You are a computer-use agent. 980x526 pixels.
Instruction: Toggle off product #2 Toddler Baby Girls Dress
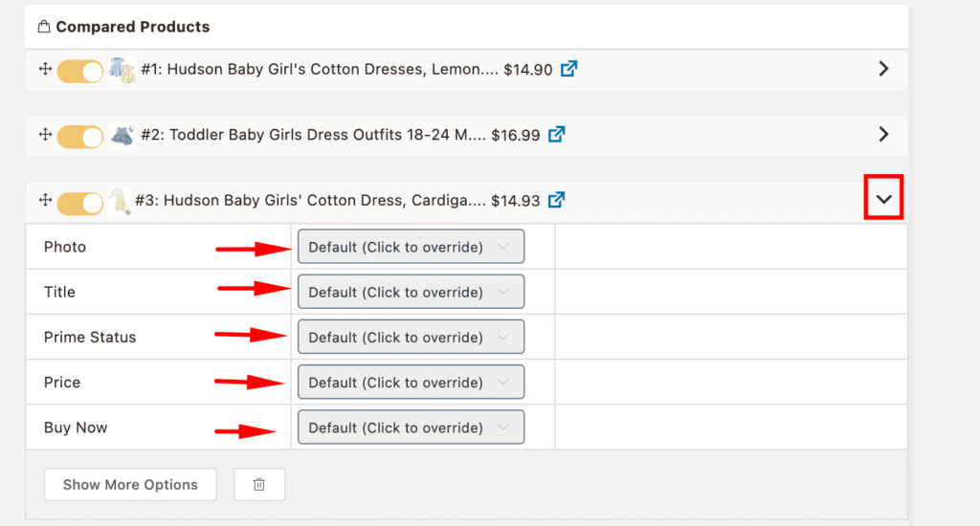[x=80, y=137]
